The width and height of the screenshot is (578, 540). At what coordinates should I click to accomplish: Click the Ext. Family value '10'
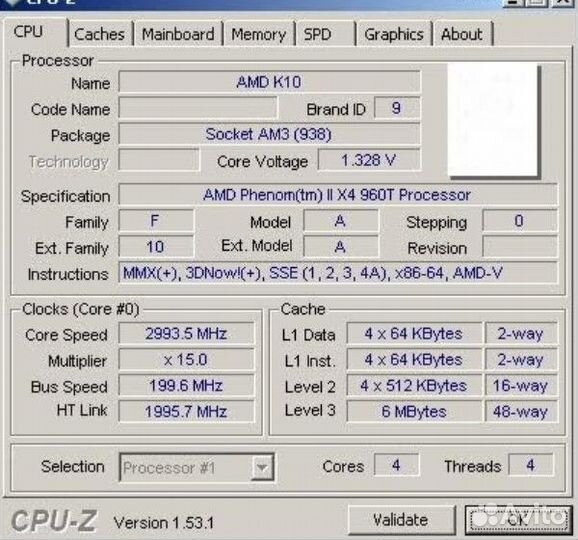[156, 247]
